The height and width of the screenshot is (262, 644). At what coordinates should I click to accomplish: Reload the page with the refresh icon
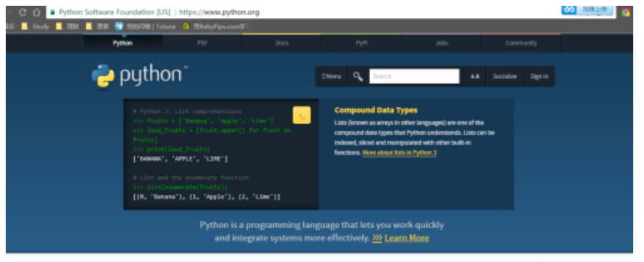click(x=22, y=12)
